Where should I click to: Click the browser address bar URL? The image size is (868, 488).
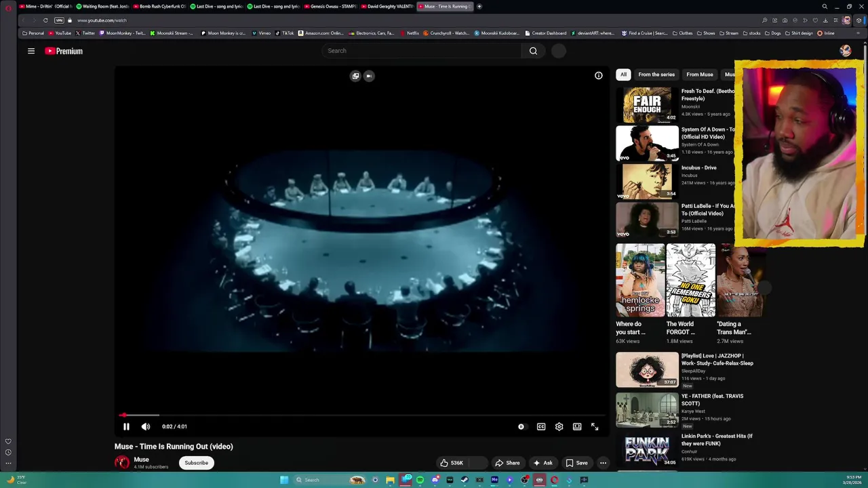click(x=102, y=20)
